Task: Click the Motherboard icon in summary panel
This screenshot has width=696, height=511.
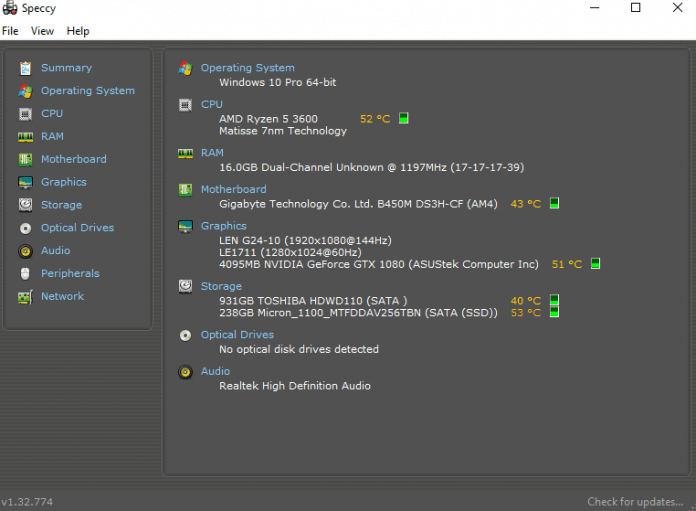Action: [185, 190]
